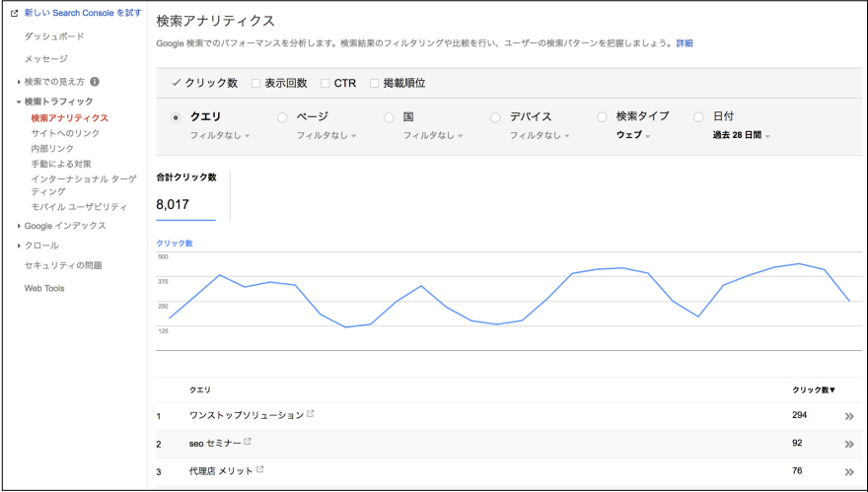Open external link icon for 代理店 メリット query
Image resolution: width=868 pixels, height=492 pixels.
tap(260, 469)
